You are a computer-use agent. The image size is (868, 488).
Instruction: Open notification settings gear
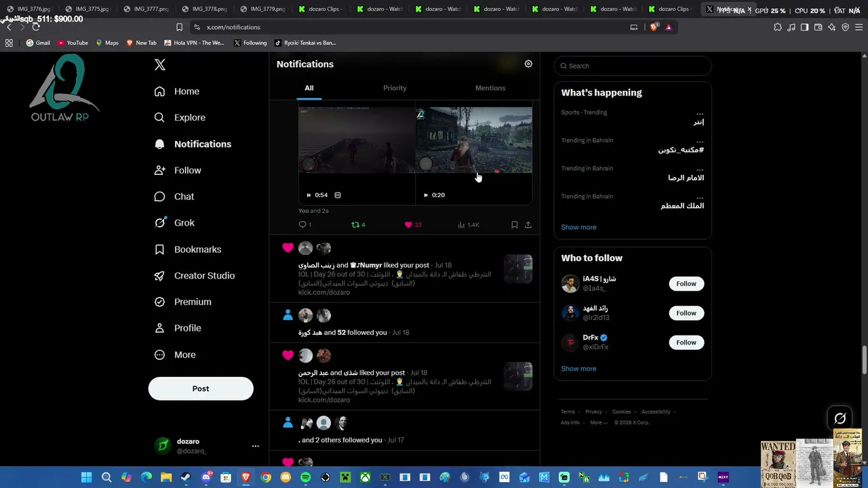[528, 64]
